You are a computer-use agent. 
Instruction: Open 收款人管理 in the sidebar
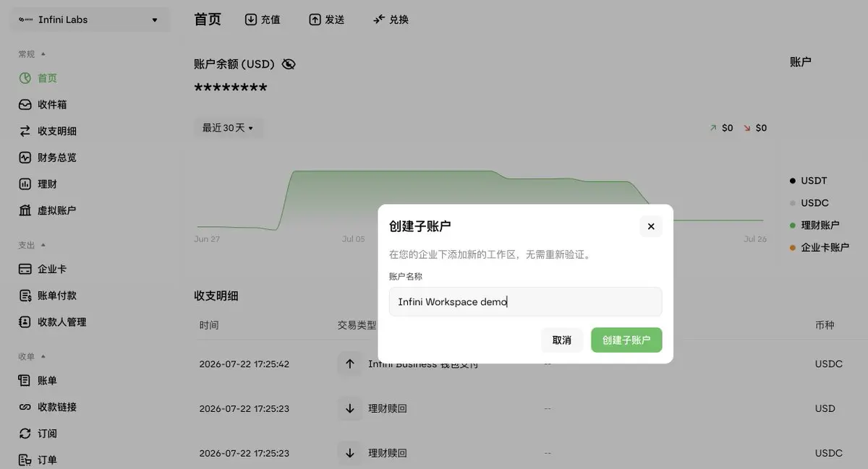click(x=62, y=322)
